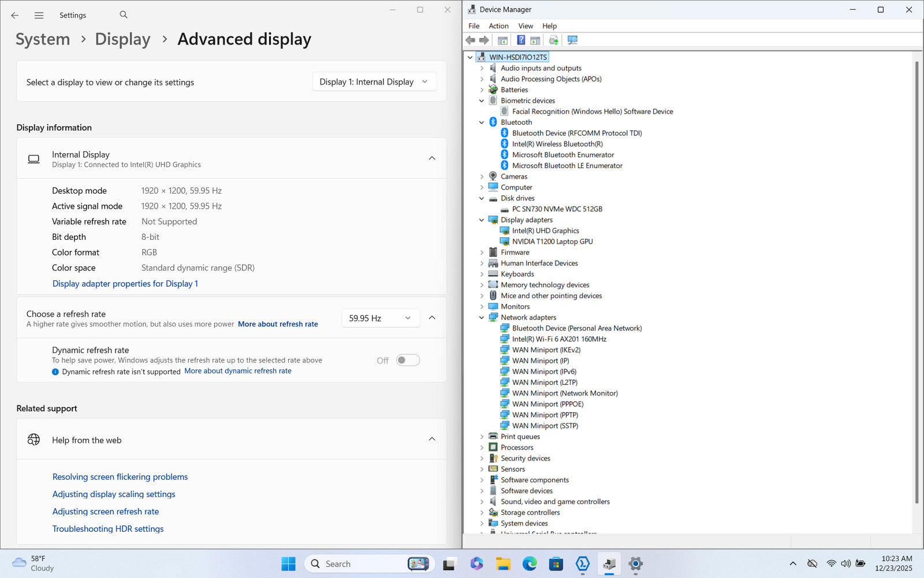Open the Settings navigation hamburger menu
Image resolution: width=924 pixels, height=578 pixels.
pyautogui.click(x=39, y=16)
